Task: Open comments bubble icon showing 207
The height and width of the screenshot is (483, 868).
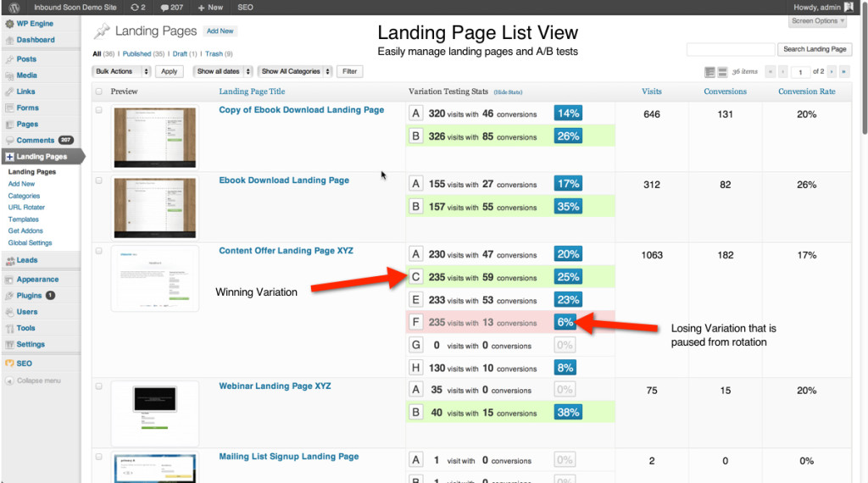Action: [x=171, y=7]
